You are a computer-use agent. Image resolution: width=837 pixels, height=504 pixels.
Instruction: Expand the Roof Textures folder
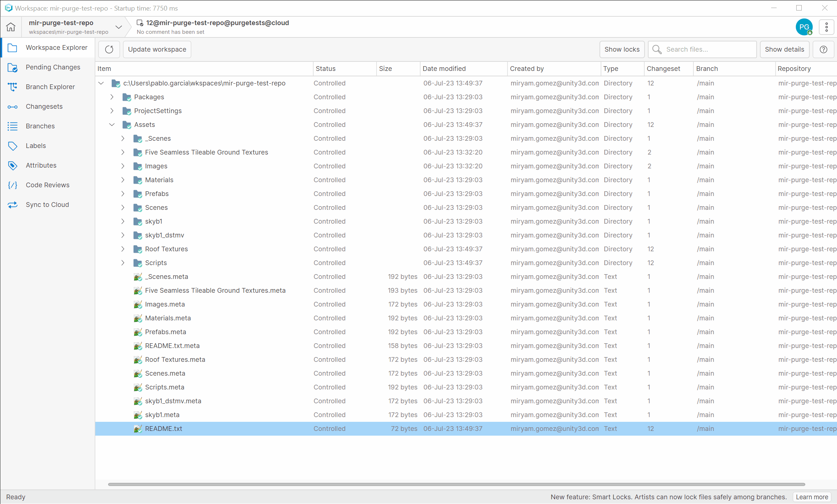pos(123,249)
